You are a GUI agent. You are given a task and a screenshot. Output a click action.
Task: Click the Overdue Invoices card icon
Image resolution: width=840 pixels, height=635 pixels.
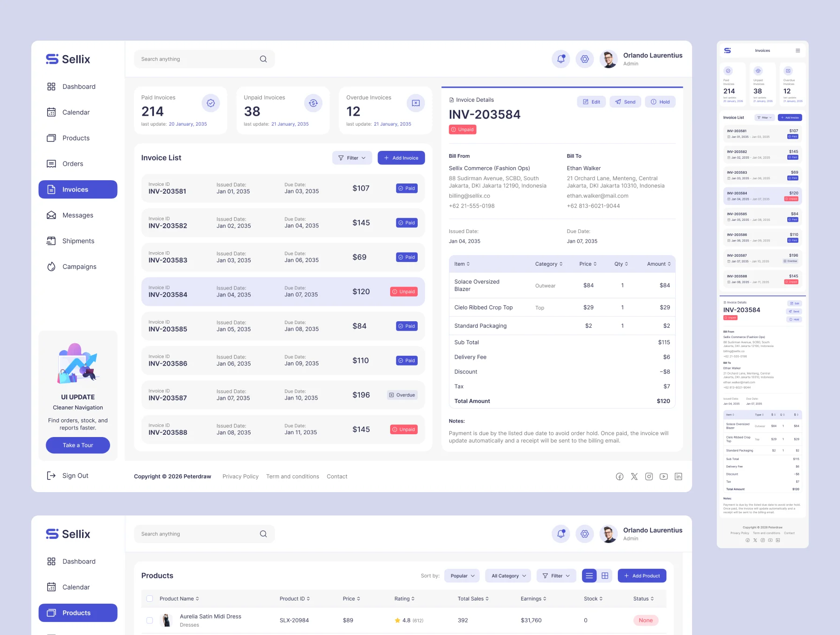(416, 103)
